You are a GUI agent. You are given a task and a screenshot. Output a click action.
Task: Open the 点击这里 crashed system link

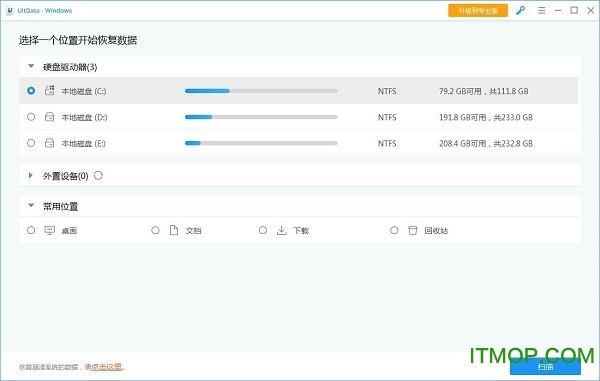tap(106, 367)
